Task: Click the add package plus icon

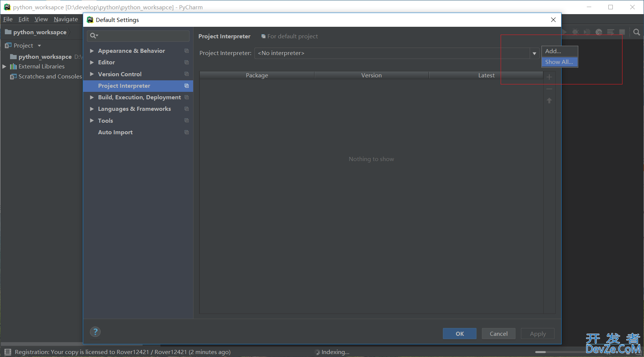Action: [549, 77]
